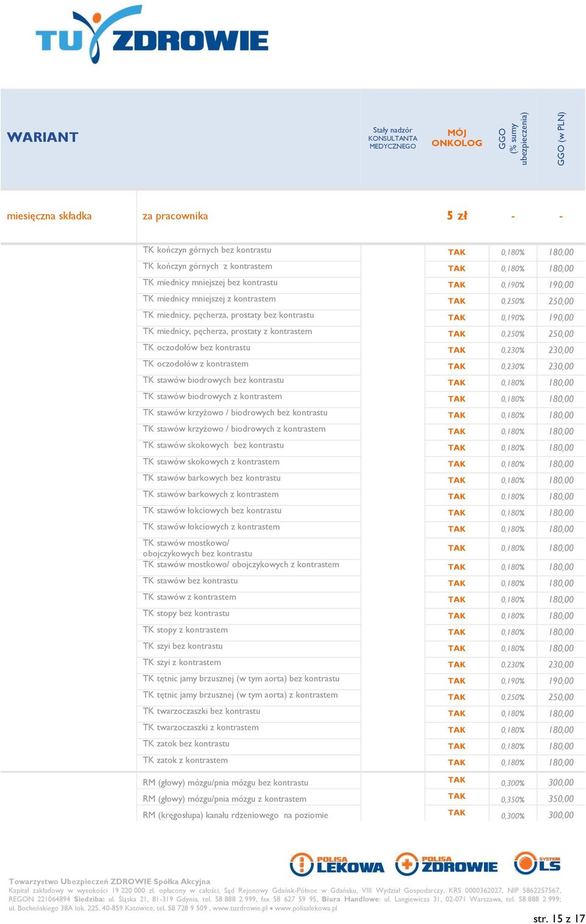The height and width of the screenshot is (924, 586).
Task: Click row TK twarzoczaszki bez kontrastu
Action: 201,711
